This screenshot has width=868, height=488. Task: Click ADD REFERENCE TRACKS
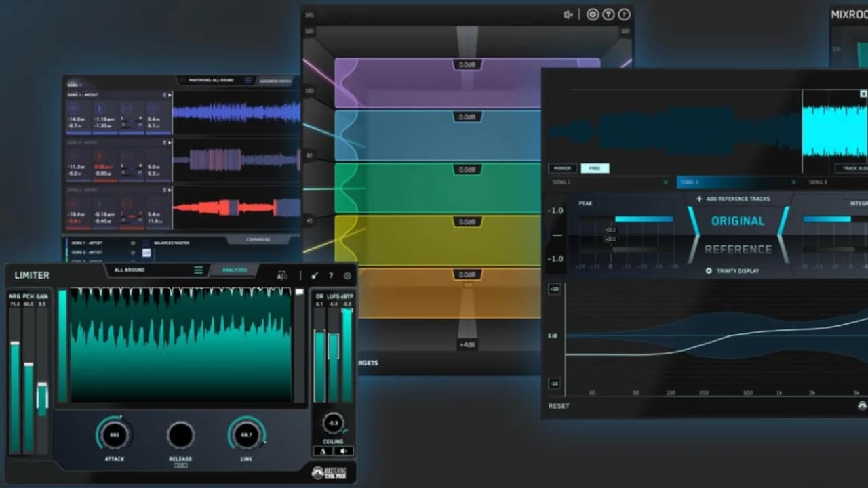point(733,199)
